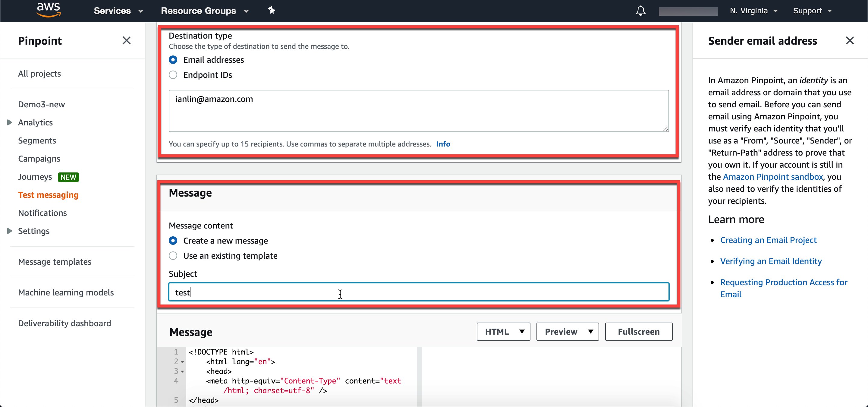Image resolution: width=868 pixels, height=407 pixels.
Task: Click the Subject input field
Action: [419, 292]
